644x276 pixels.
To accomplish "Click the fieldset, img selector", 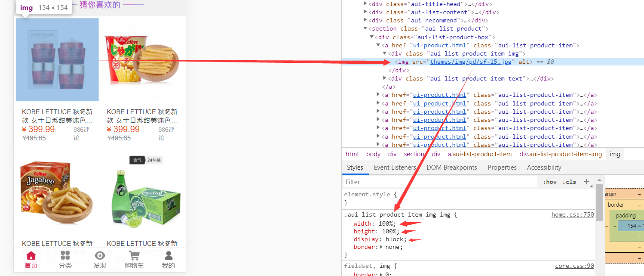I will tap(370, 266).
